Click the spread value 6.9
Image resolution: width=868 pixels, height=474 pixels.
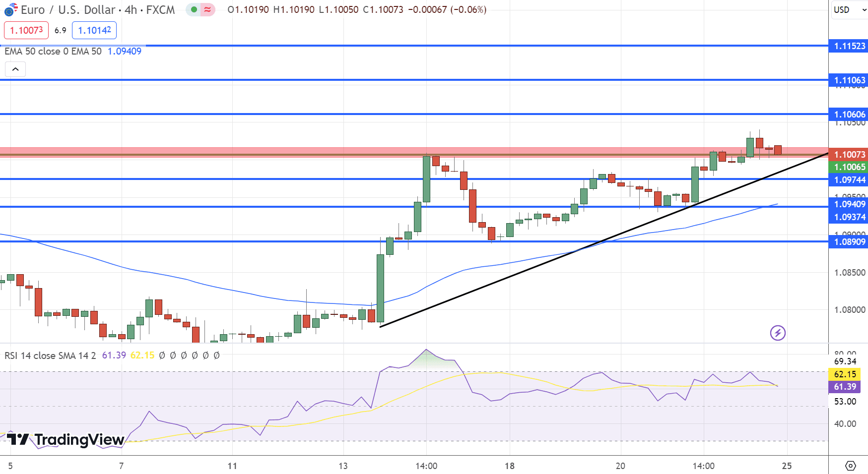pyautogui.click(x=61, y=31)
